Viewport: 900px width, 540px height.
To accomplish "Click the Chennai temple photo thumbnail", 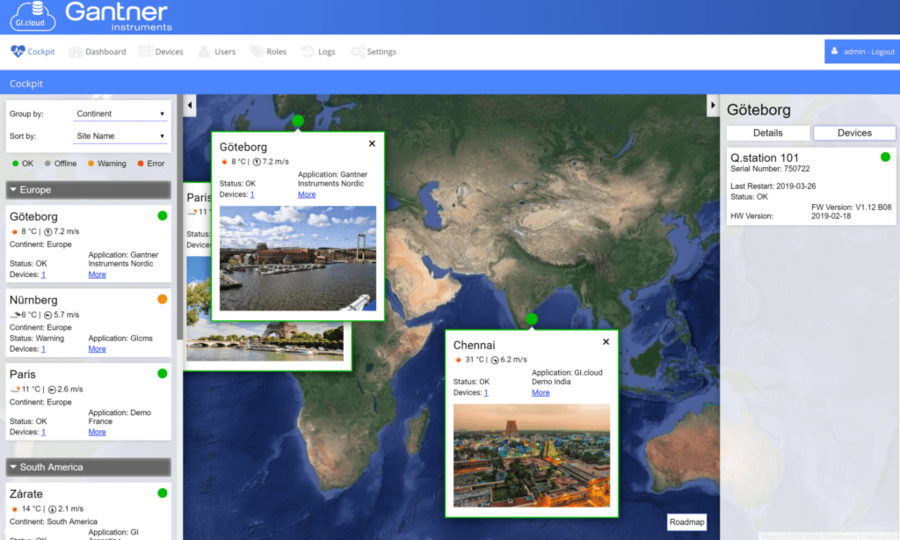I will coord(531,455).
